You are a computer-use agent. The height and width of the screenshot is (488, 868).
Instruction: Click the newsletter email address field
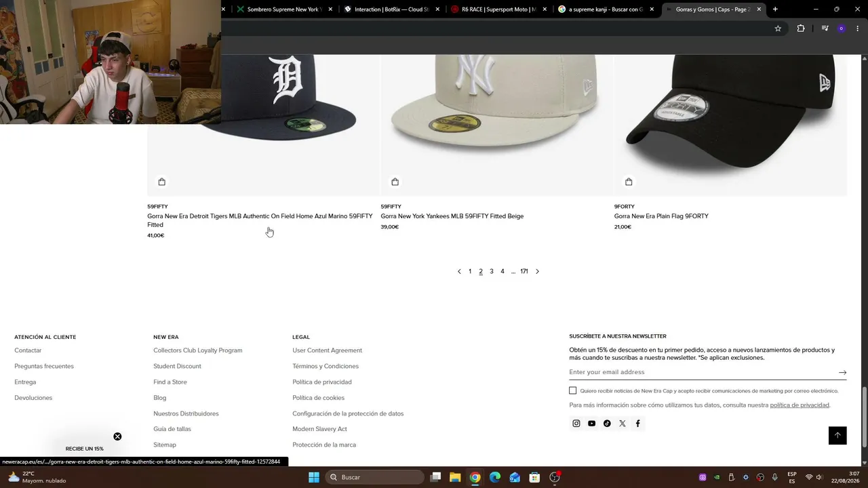pyautogui.click(x=702, y=372)
